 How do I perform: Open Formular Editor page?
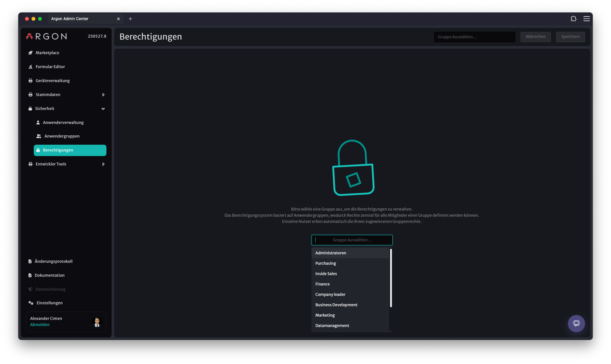[x=66, y=67]
